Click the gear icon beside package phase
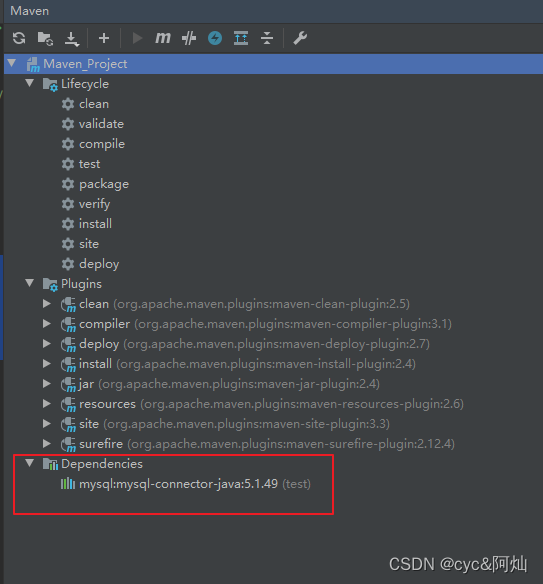543x584 pixels. pos(68,184)
